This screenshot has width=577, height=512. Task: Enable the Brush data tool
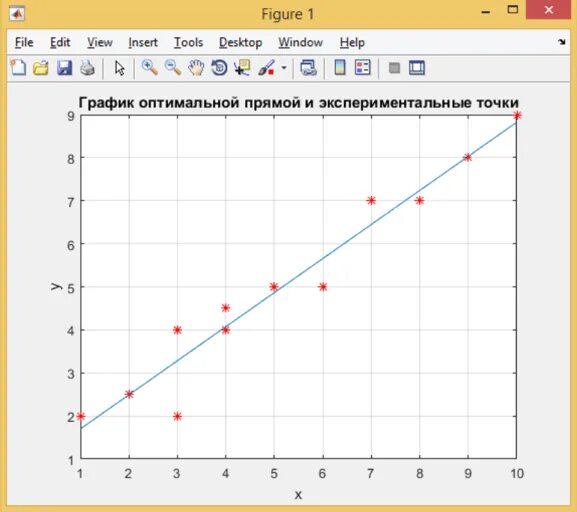click(266, 68)
